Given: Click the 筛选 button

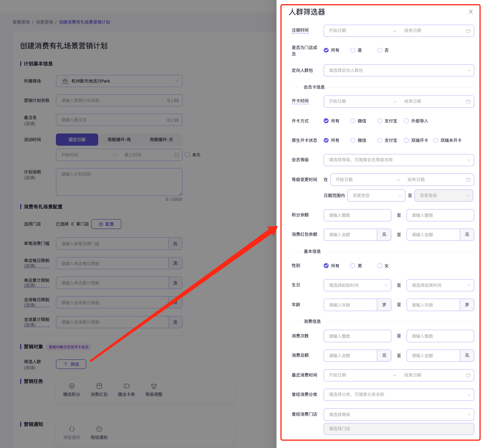Looking at the screenshot, I should (71, 364).
